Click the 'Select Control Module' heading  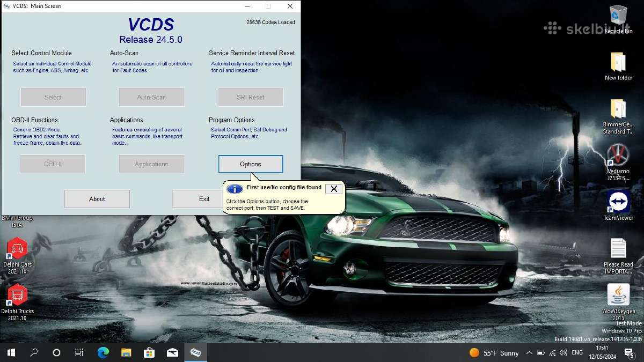pos(41,53)
